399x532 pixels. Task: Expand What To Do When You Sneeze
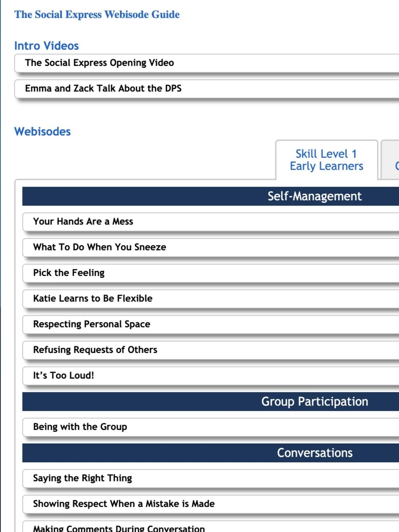click(211, 247)
